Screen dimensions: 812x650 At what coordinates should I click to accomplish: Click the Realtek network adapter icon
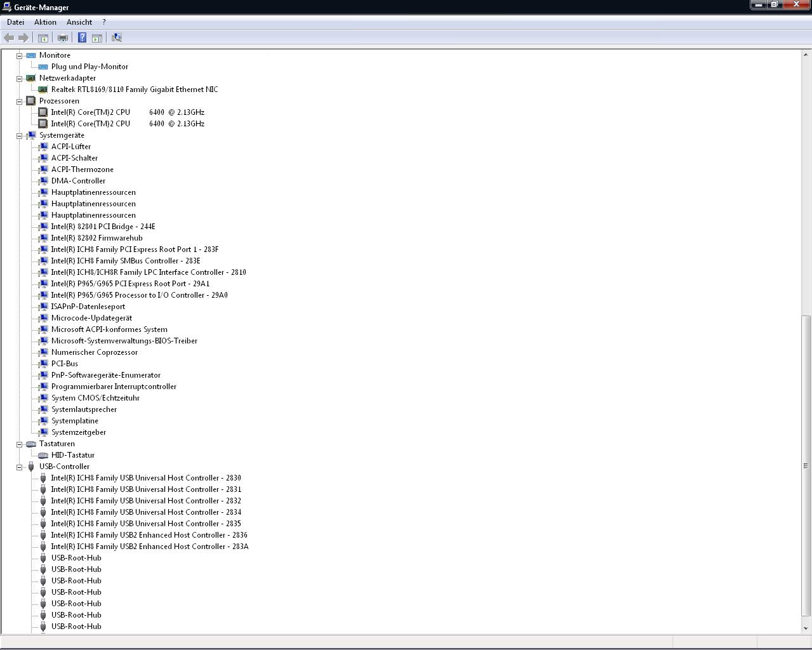click(43, 90)
